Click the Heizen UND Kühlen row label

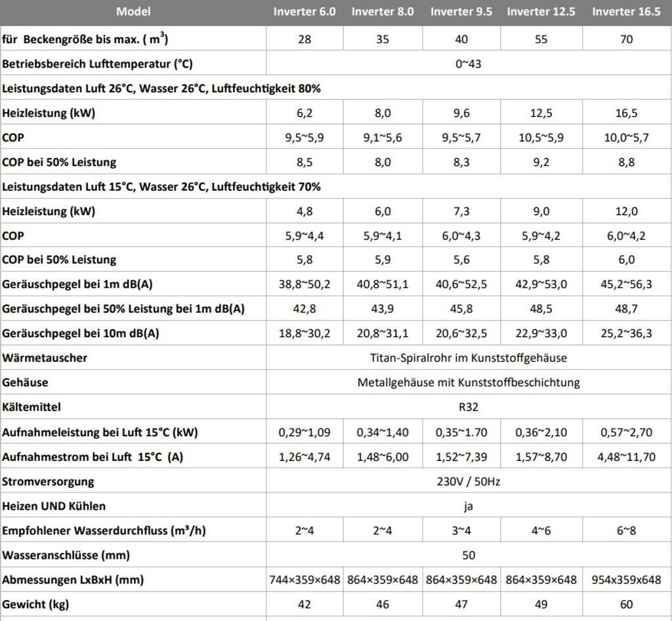pyautogui.click(x=54, y=506)
